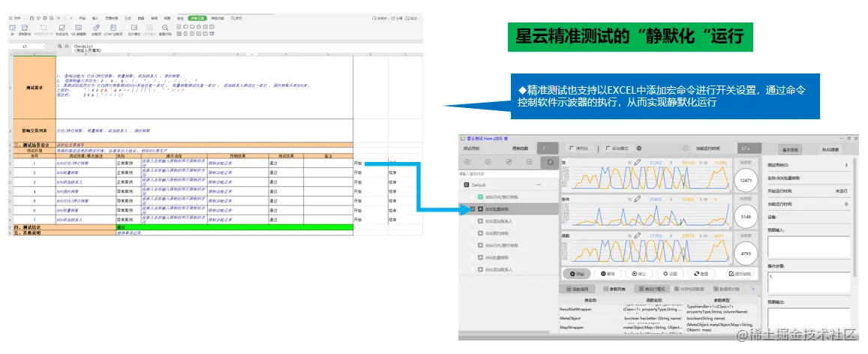Focus the 预期输入 text box
Image resolution: width=868 pixels, height=354 pixels.
tap(809, 247)
